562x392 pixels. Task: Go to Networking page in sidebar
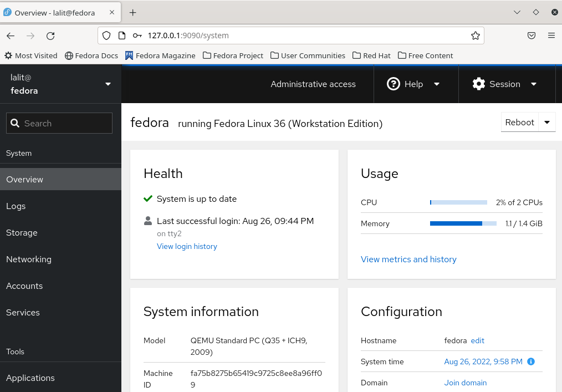[29, 259]
